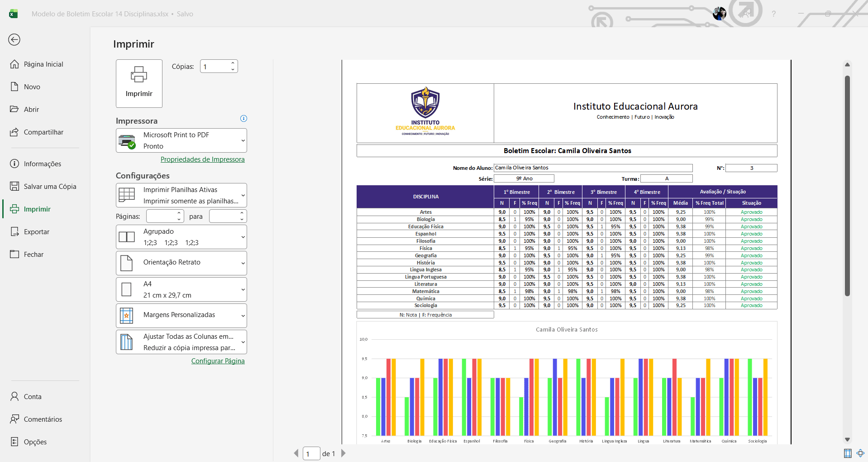Image resolution: width=868 pixels, height=462 pixels.
Task: Click the Comentários icon
Action: (14, 419)
